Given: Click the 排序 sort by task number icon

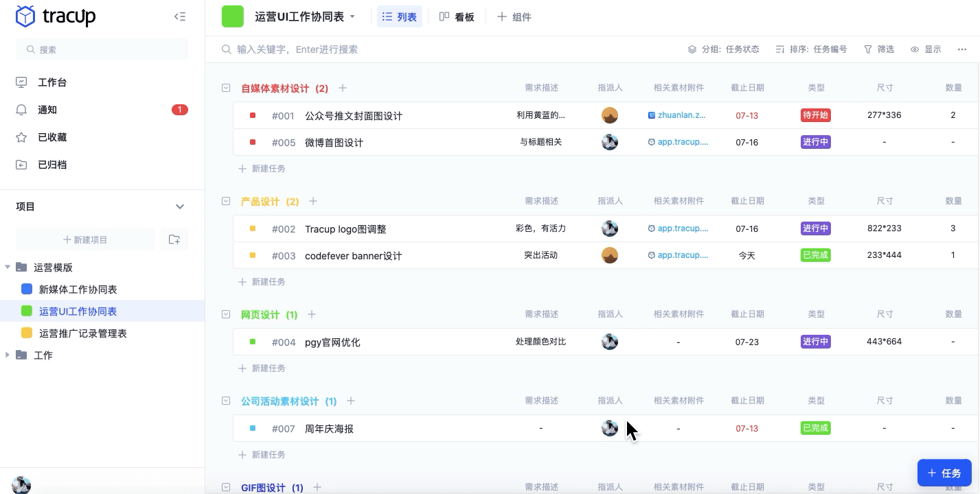Looking at the screenshot, I should pos(779,49).
